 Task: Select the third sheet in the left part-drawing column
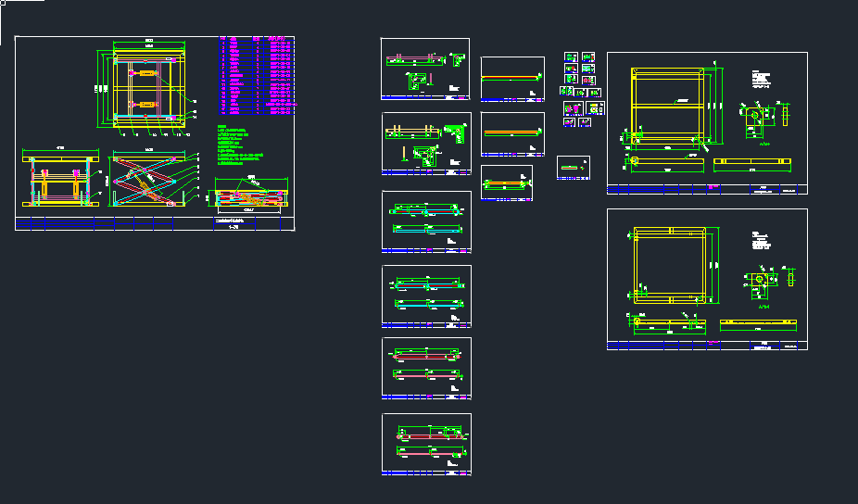[425, 221]
